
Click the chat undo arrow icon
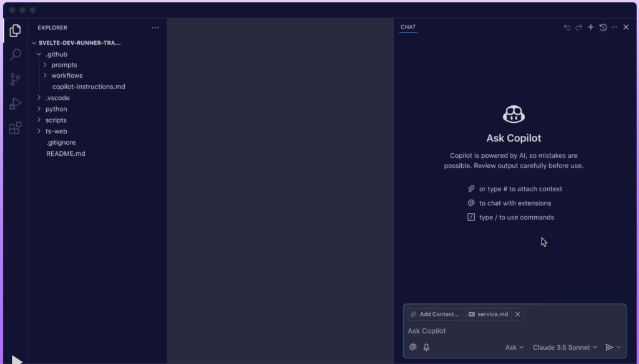click(567, 27)
